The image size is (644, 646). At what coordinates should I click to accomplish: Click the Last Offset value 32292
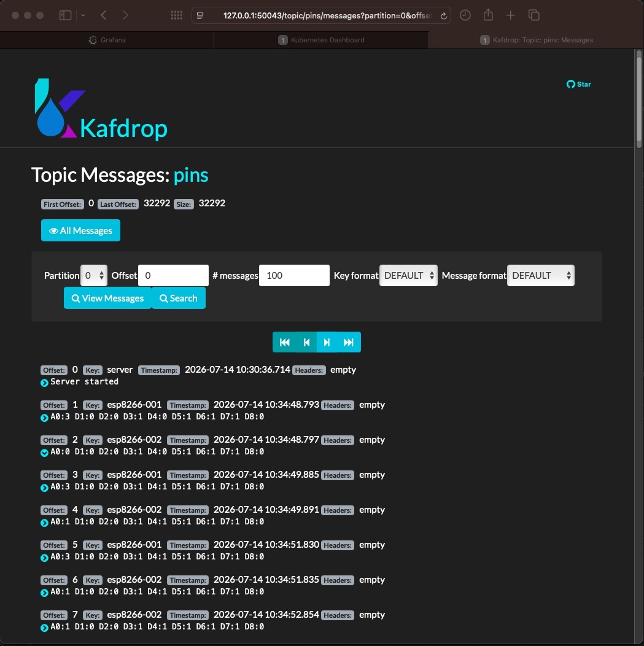tap(157, 203)
